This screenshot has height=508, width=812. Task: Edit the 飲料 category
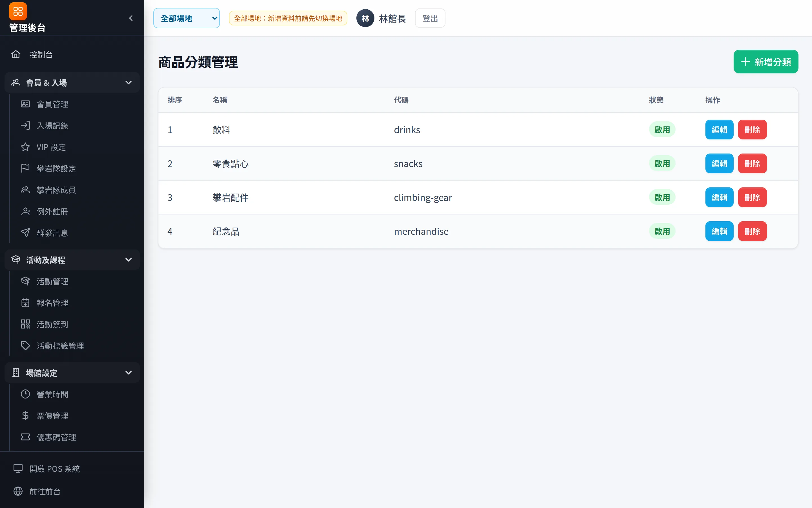click(x=719, y=130)
